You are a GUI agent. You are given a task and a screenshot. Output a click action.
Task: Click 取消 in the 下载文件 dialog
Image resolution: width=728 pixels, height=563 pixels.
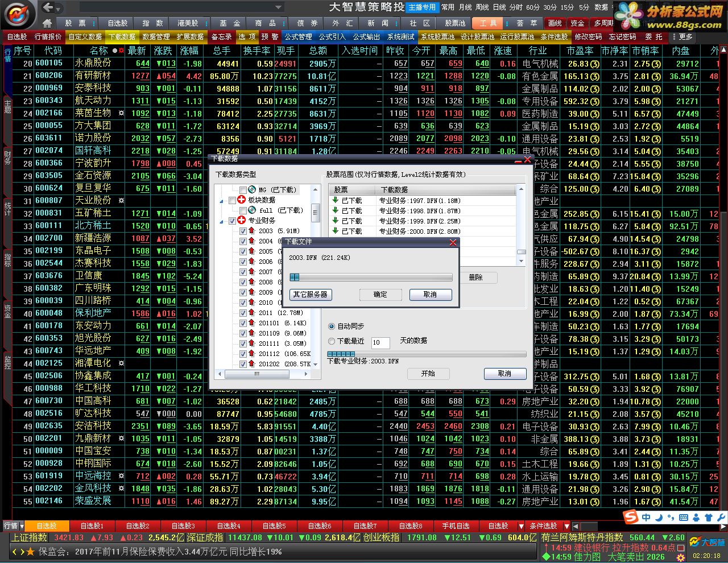point(430,295)
